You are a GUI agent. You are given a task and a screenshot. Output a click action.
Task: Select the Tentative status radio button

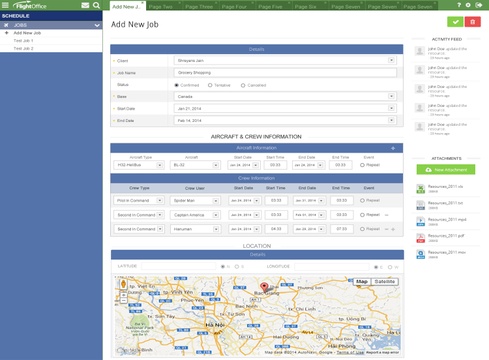(210, 85)
